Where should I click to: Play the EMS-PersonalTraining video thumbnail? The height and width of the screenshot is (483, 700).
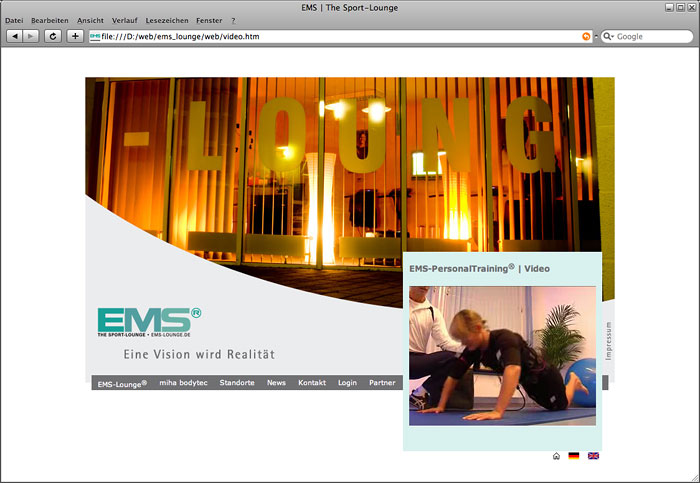pyautogui.click(x=502, y=356)
